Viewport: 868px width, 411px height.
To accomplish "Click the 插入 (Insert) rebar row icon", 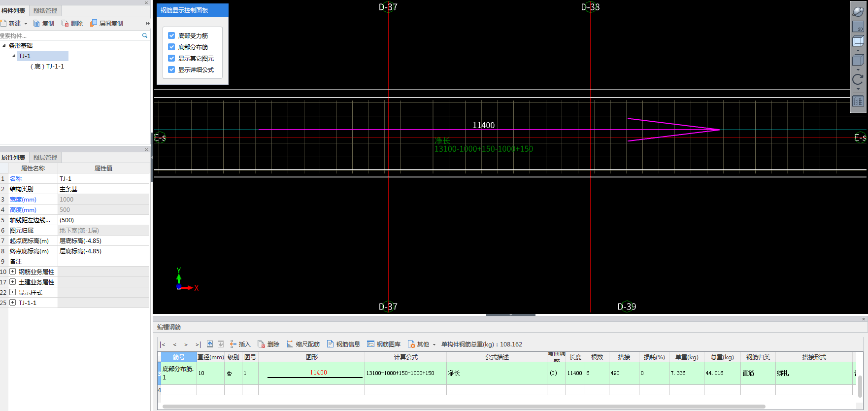I will coord(233,344).
